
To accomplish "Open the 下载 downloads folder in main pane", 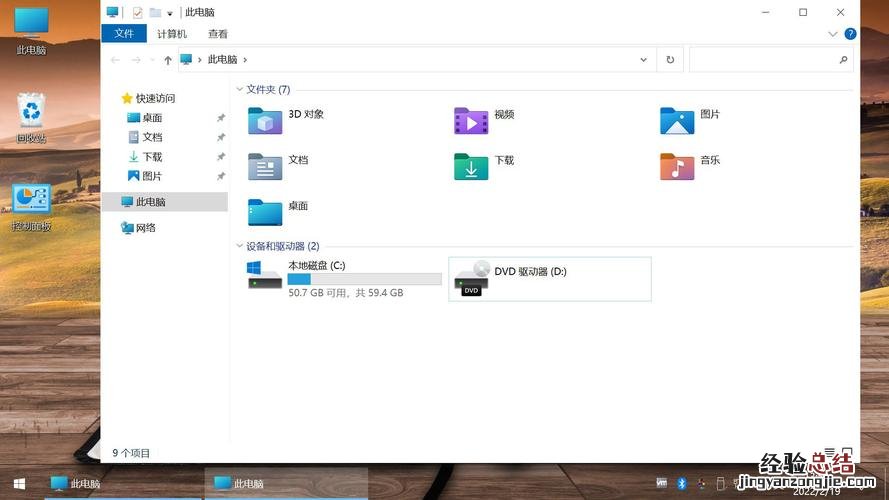I will point(471,166).
